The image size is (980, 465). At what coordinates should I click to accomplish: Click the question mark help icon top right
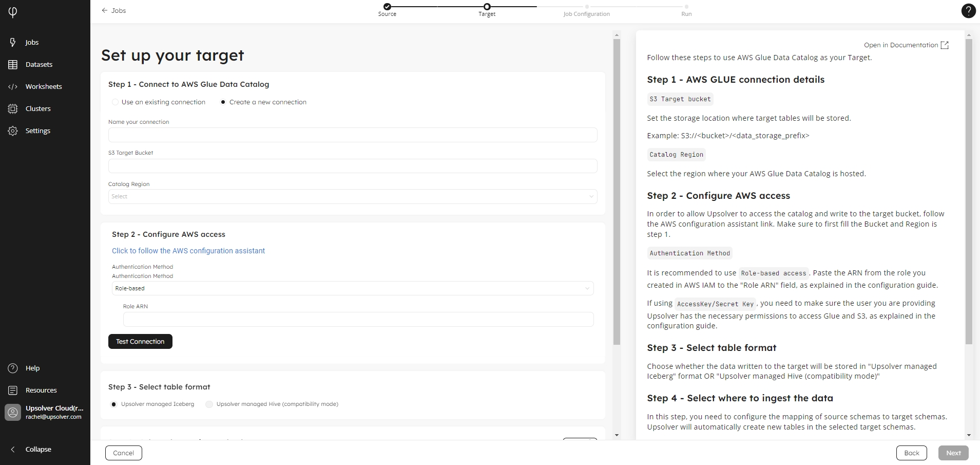(968, 11)
